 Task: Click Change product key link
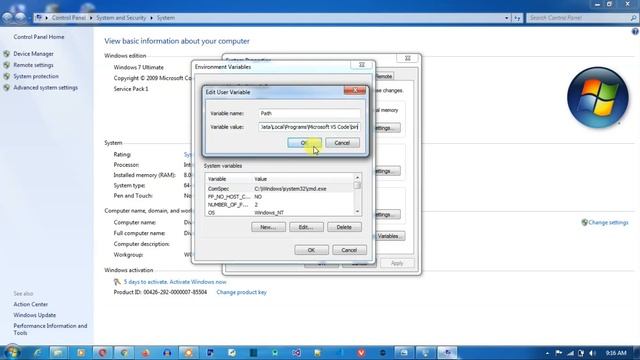point(241,292)
